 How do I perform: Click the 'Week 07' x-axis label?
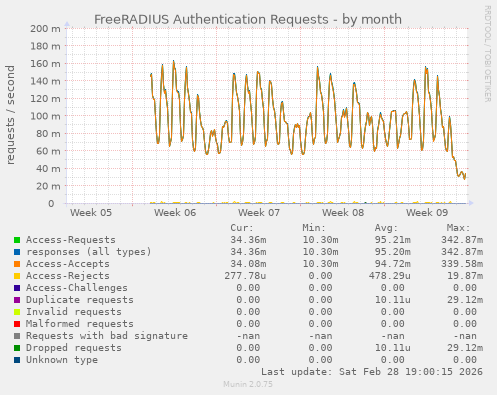259,213
